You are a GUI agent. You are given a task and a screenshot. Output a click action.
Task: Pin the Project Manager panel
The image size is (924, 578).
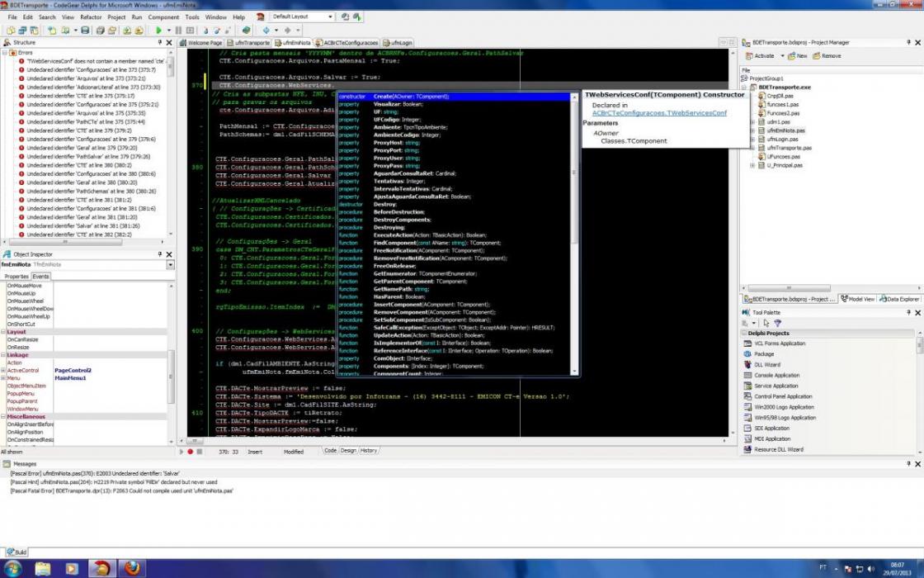[908, 42]
